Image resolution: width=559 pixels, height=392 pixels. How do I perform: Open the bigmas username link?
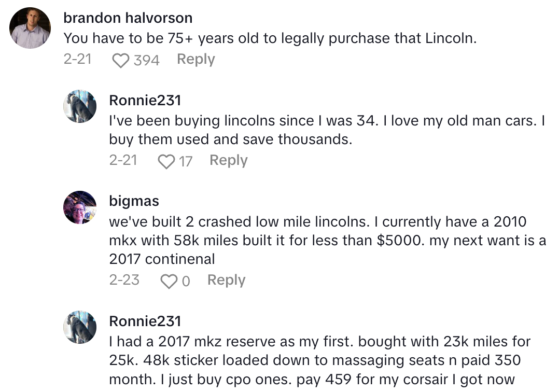click(x=134, y=201)
